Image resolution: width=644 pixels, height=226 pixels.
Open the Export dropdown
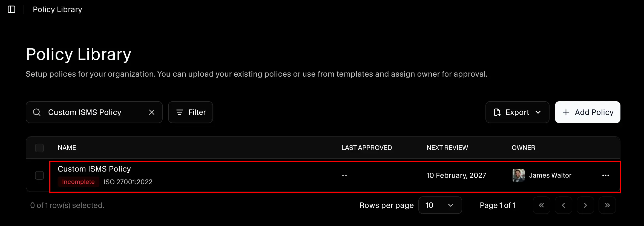pyautogui.click(x=517, y=112)
